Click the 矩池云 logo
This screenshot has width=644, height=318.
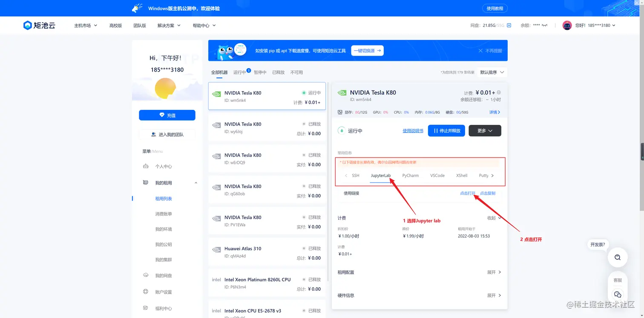39,26
